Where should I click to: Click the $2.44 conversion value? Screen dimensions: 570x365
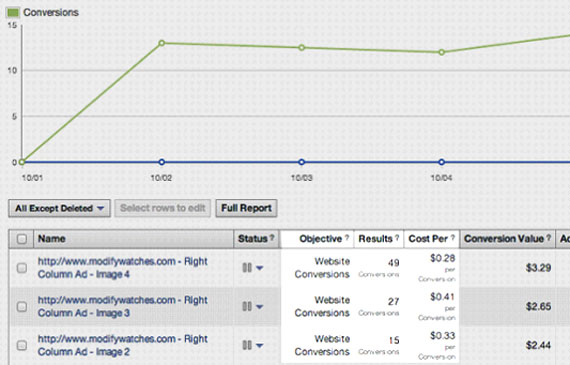pos(538,345)
